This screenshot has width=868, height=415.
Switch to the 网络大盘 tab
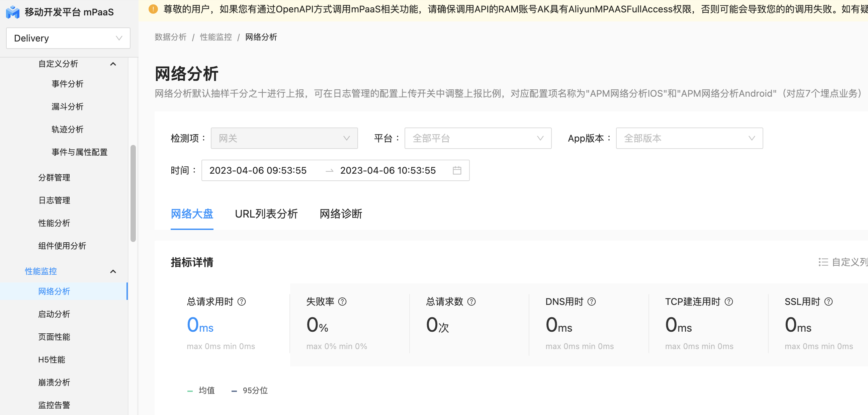coord(192,214)
